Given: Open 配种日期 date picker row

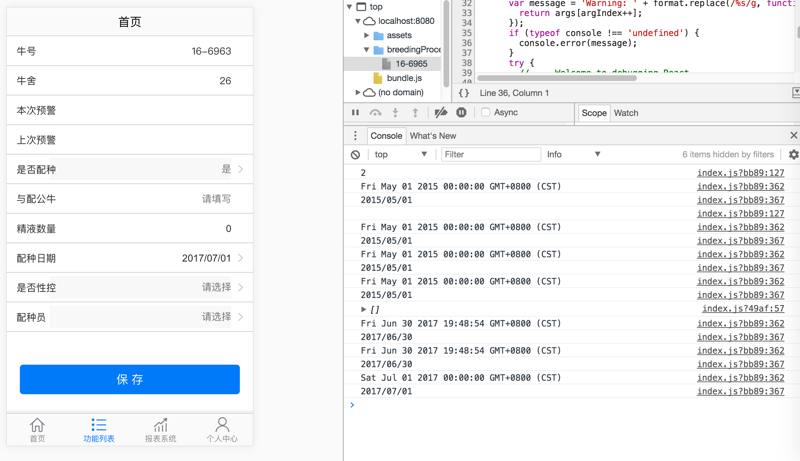Looking at the screenshot, I should coord(130,258).
